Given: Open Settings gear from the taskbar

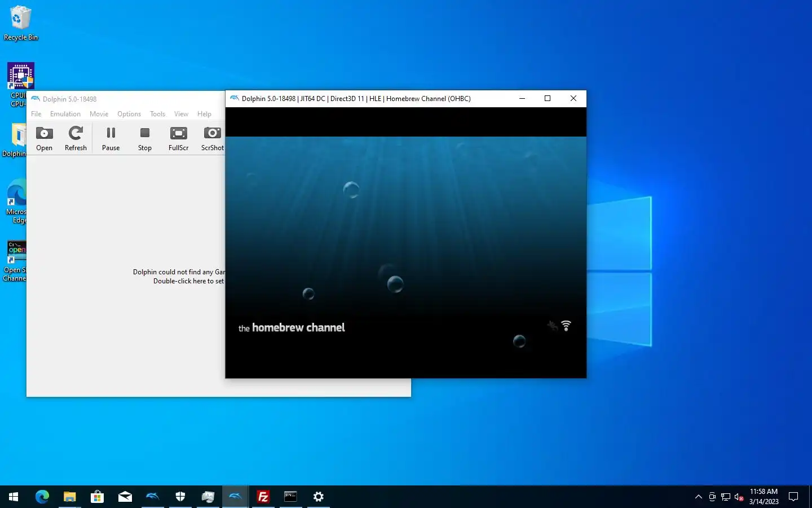Looking at the screenshot, I should coord(319,497).
